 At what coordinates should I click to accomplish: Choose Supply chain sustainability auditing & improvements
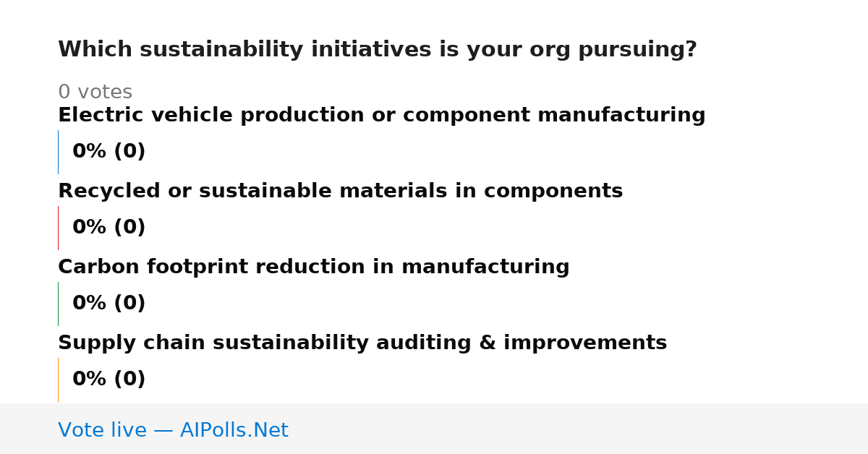click(x=362, y=343)
